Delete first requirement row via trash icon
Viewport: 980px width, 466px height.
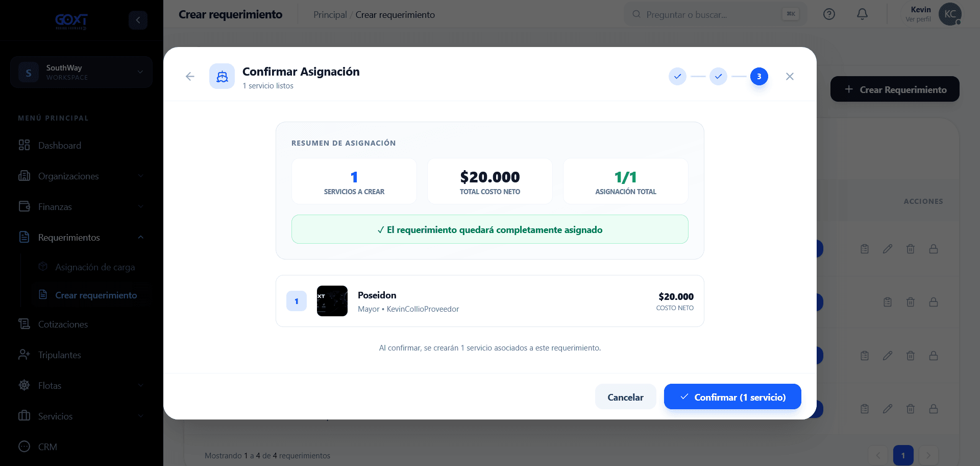911,249
